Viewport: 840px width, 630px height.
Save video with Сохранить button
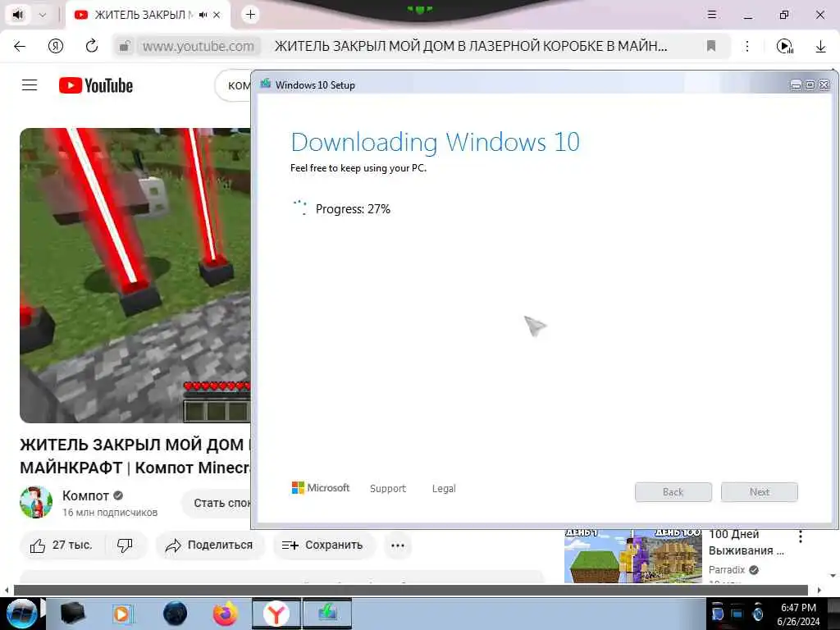(x=323, y=546)
